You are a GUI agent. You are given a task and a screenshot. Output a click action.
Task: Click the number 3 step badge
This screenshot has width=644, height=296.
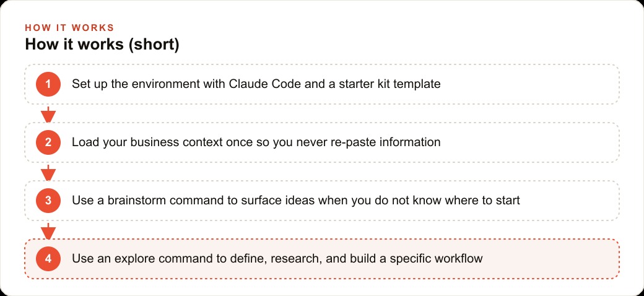pyautogui.click(x=48, y=201)
